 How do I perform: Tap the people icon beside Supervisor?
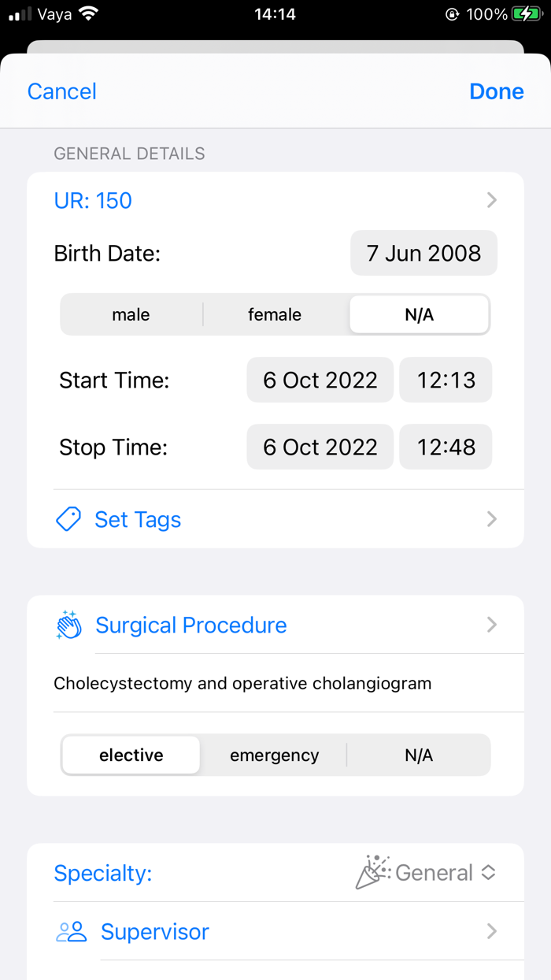click(x=69, y=931)
